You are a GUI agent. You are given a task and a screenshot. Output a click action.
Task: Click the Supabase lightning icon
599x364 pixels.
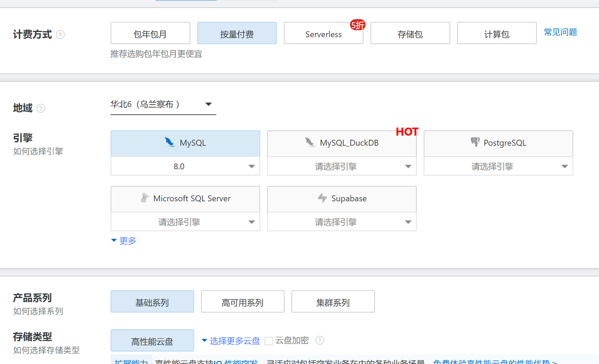[x=322, y=198]
